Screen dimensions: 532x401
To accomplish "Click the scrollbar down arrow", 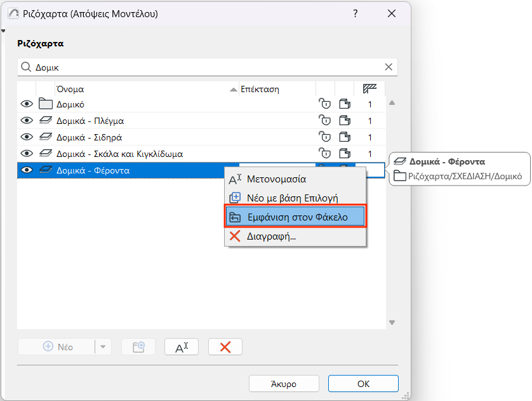I will tap(392, 322).
